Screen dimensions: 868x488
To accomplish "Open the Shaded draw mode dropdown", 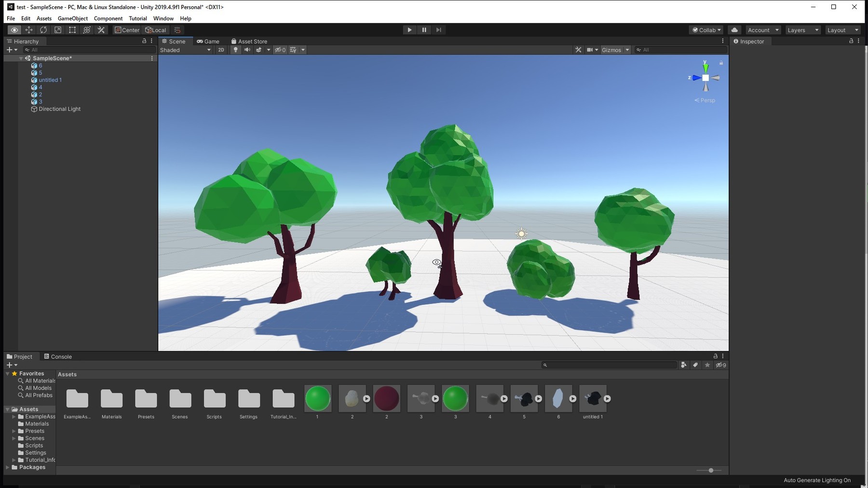I will (x=186, y=50).
